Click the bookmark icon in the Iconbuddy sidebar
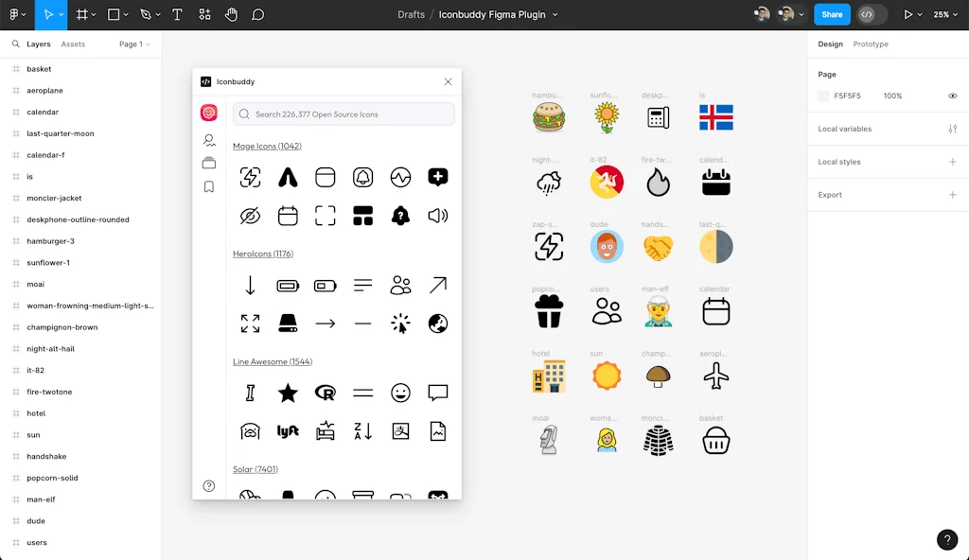 (209, 186)
